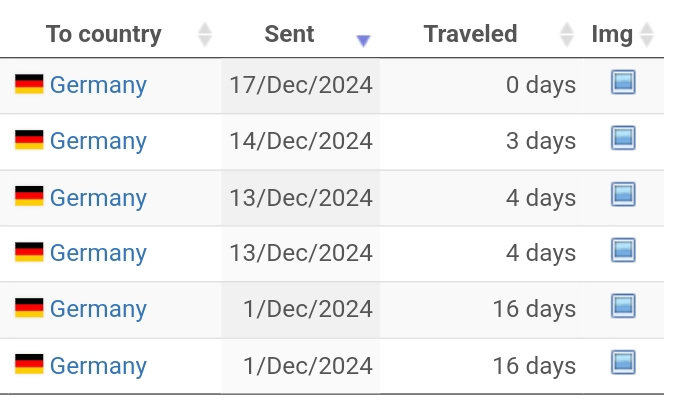The width and height of the screenshot is (694, 414).
Task: Sort by the To country column arrows
Action: pyautogui.click(x=204, y=35)
